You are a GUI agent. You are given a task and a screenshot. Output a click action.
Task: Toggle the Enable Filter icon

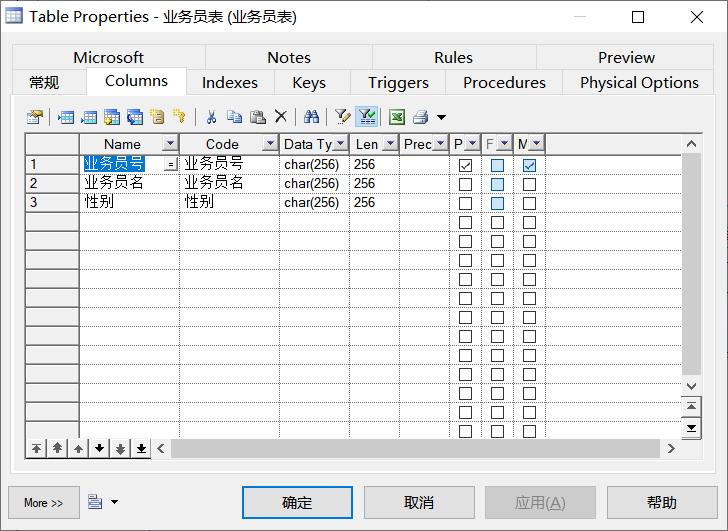[367, 117]
